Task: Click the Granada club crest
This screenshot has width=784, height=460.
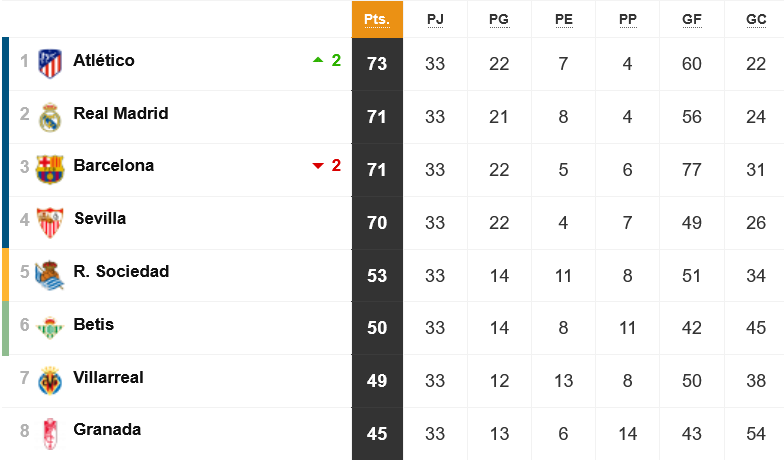Action: 50,434
